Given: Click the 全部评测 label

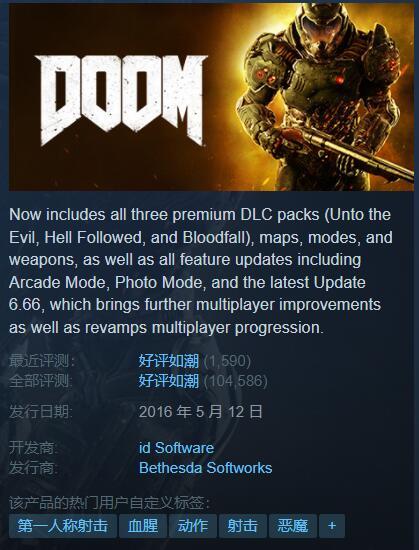Looking at the screenshot, I should click(x=41, y=381).
